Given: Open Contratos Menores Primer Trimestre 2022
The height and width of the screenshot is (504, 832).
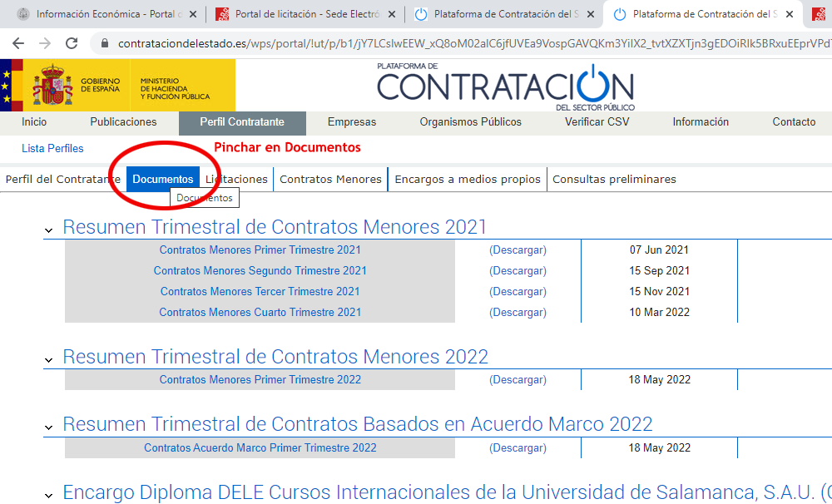Looking at the screenshot, I should point(260,380).
